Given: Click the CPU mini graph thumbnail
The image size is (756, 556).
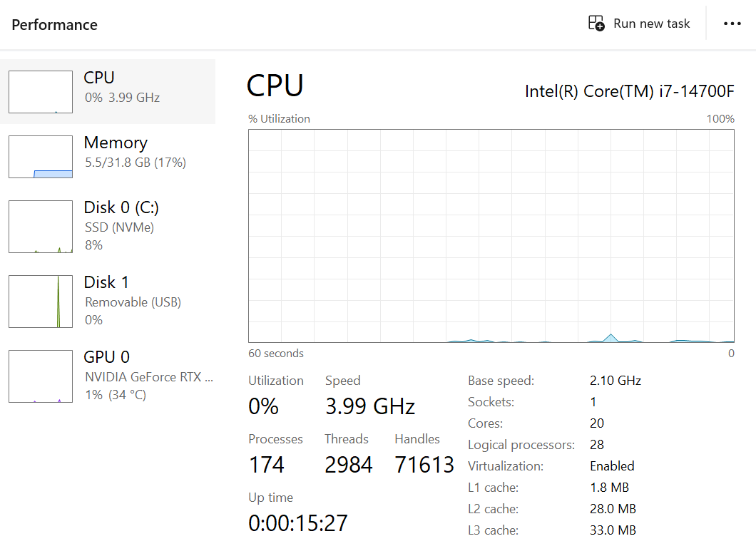Looking at the screenshot, I should (x=41, y=92).
